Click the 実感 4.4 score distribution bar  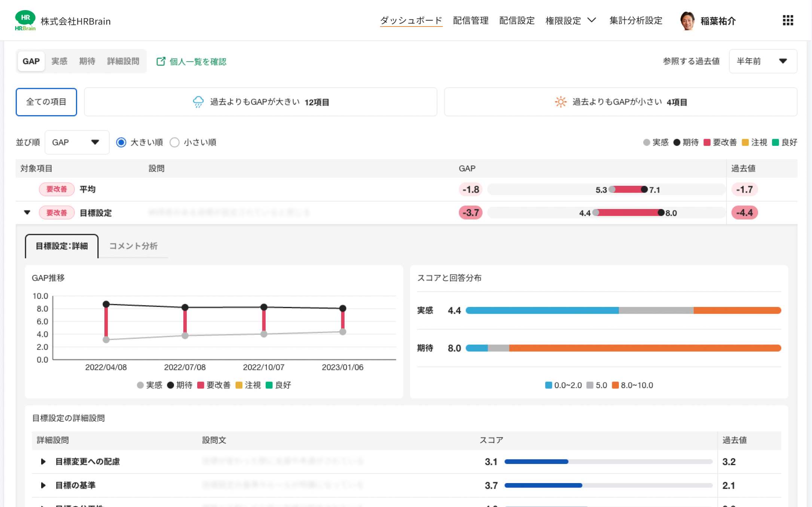tap(623, 310)
